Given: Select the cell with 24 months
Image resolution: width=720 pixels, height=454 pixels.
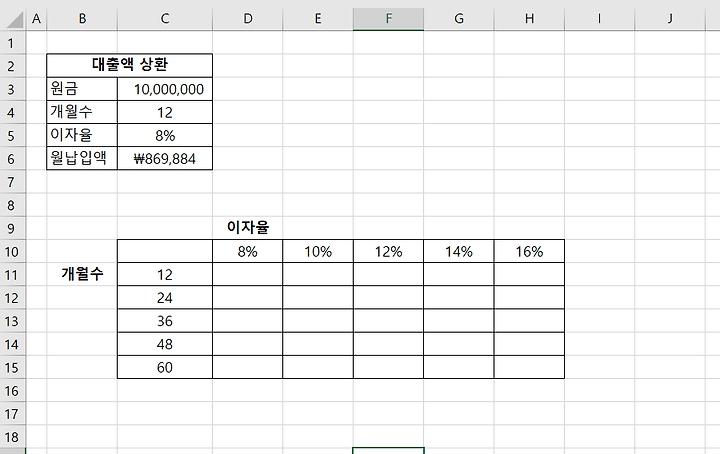Looking at the screenshot, I should point(165,297).
